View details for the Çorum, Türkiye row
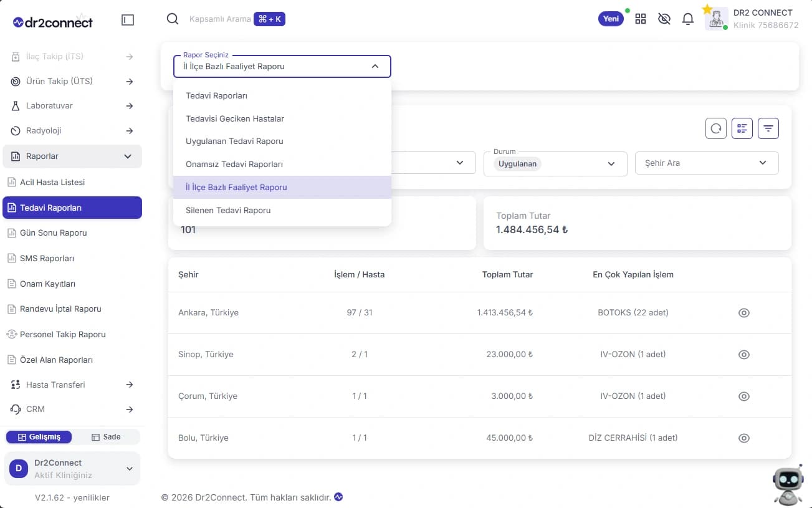This screenshot has width=812, height=508. click(743, 396)
